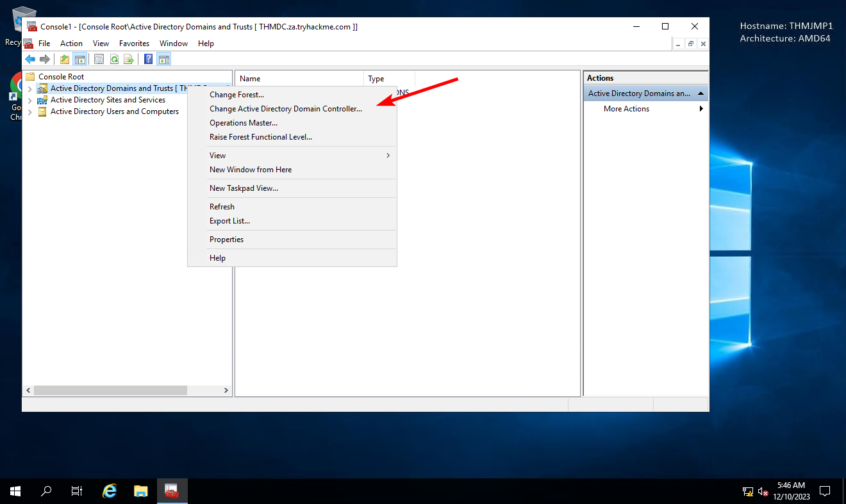Open Task View from the taskbar
Viewport: 846px width, 504px height.
[x=77, y=491]
